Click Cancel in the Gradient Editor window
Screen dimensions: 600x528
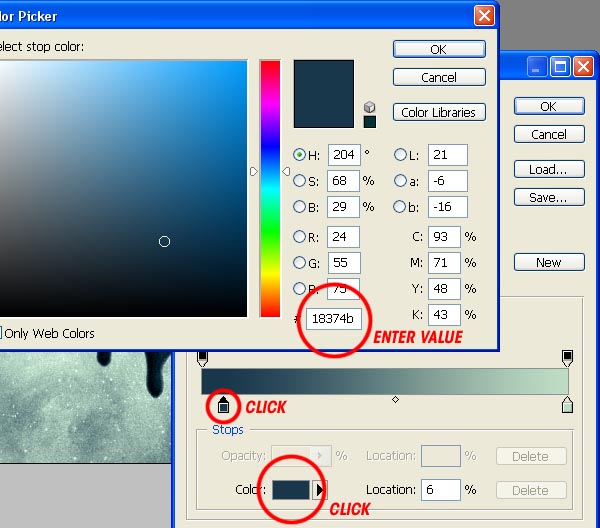tap(549, 134)
